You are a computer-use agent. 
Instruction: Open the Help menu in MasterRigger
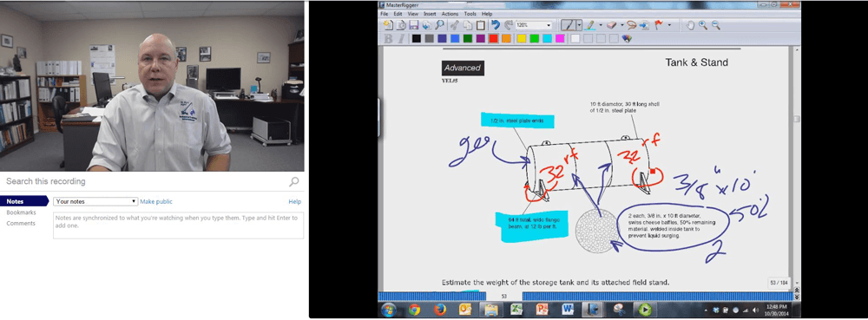[x=487, y=14]
